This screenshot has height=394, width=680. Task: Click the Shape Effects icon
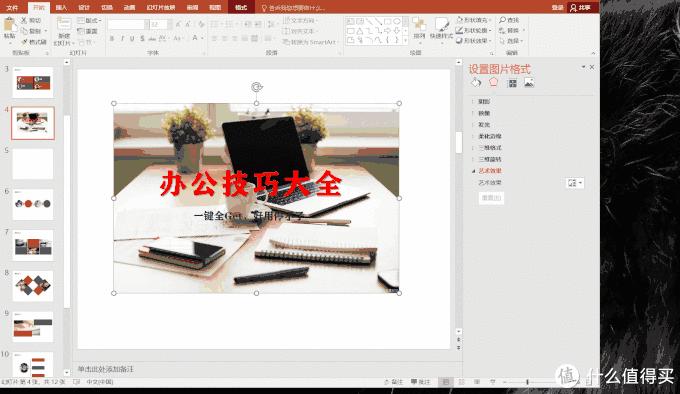click(460, 41)
